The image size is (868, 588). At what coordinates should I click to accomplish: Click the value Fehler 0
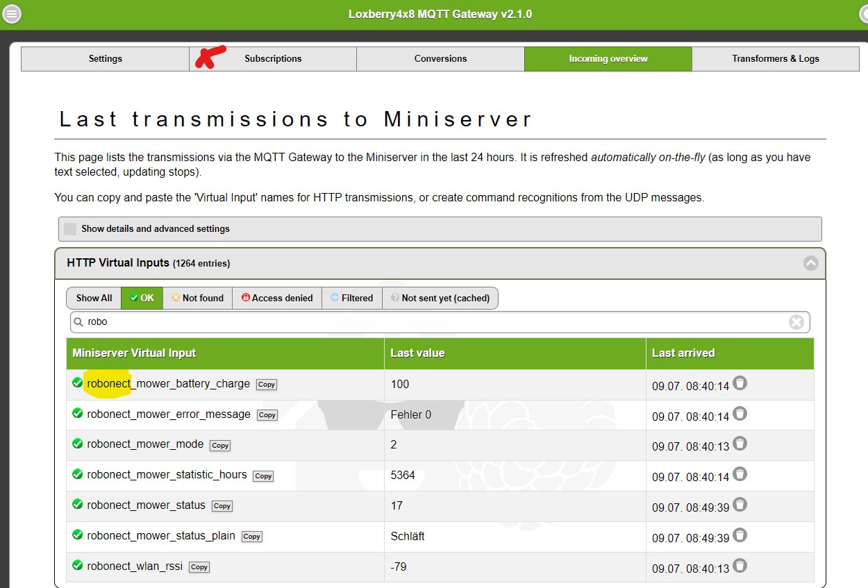[x=411, y=414]
